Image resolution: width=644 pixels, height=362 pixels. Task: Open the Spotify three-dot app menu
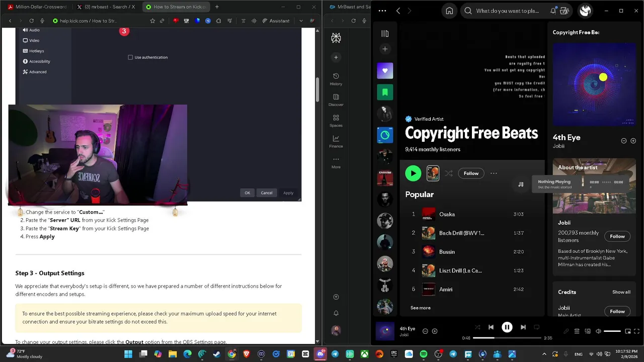pyautogui.click(x=382, y=11)
